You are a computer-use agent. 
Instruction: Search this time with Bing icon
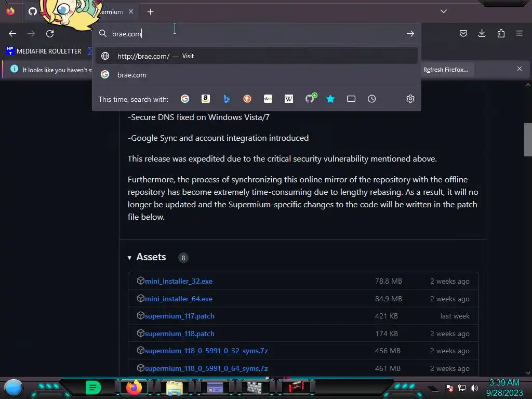[227, 99]
